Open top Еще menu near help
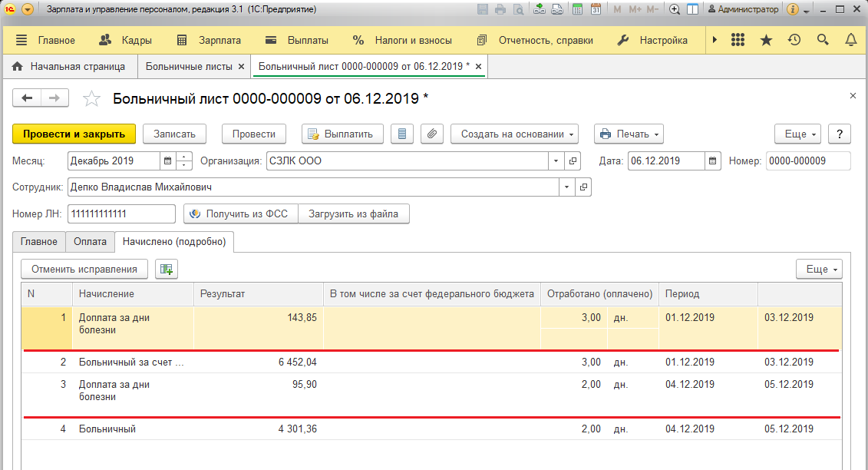 coord(797,134)
